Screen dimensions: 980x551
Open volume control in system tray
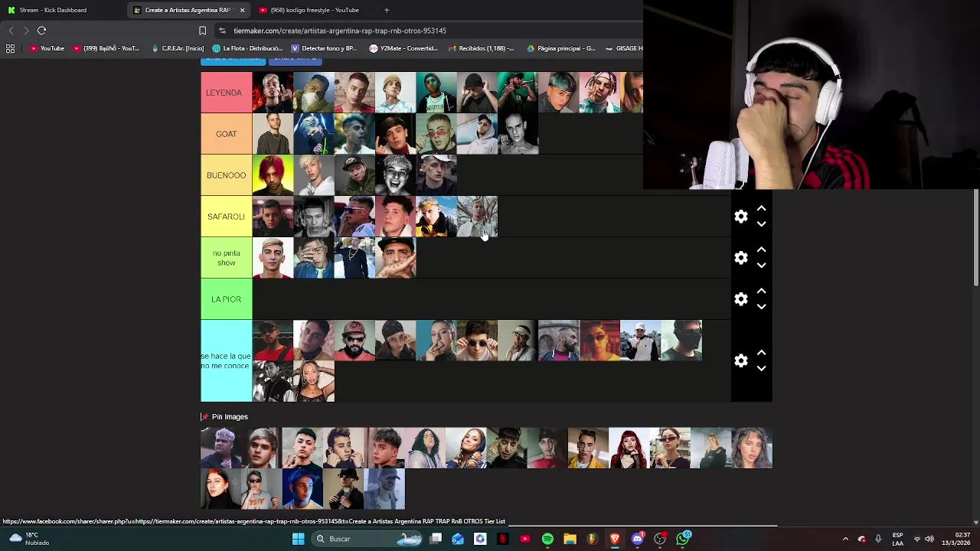(x=929, y=539)
